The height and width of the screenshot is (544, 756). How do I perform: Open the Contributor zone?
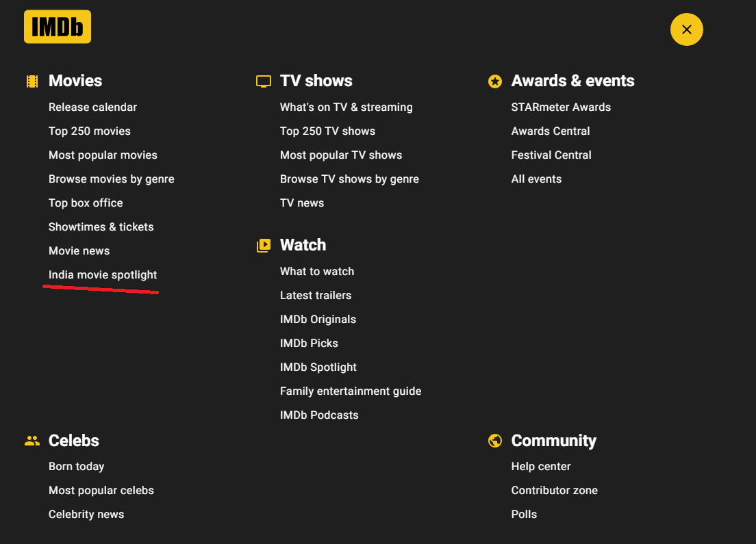[x=555, y=491]
